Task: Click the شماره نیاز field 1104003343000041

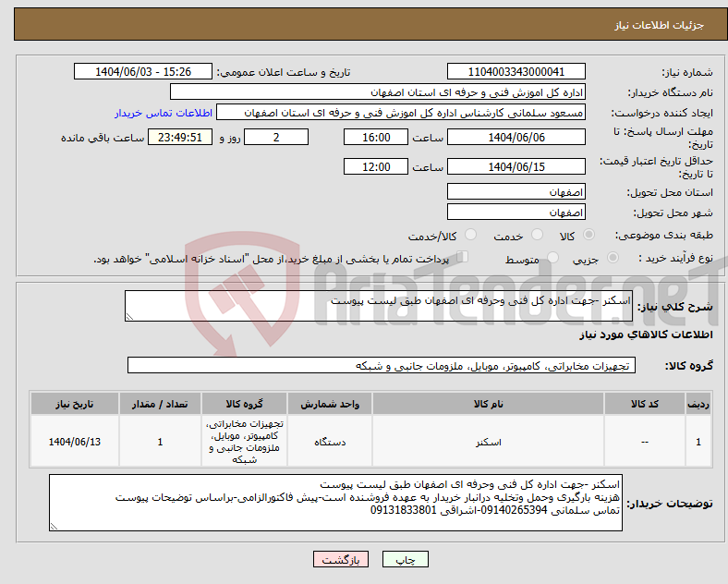Action: point(516,71)
